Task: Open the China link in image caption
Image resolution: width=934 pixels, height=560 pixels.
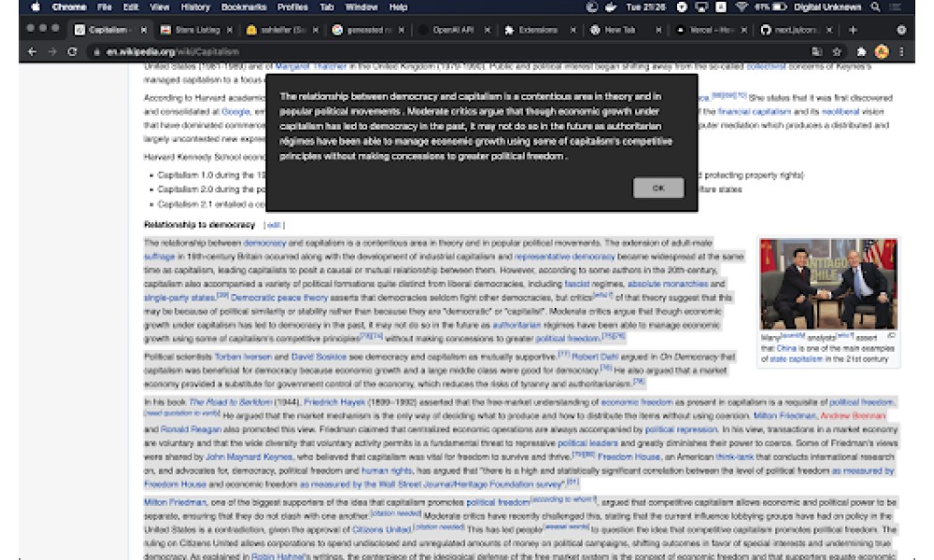Action: click(x=786, y=349)
